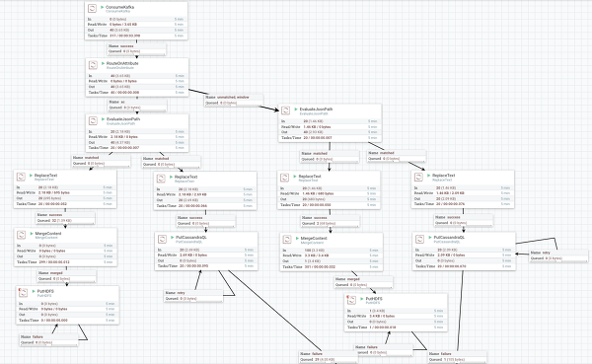Click ConsumeKafka Tasks/Time value row
The image size is (592, 364).
tap(137, 36)
